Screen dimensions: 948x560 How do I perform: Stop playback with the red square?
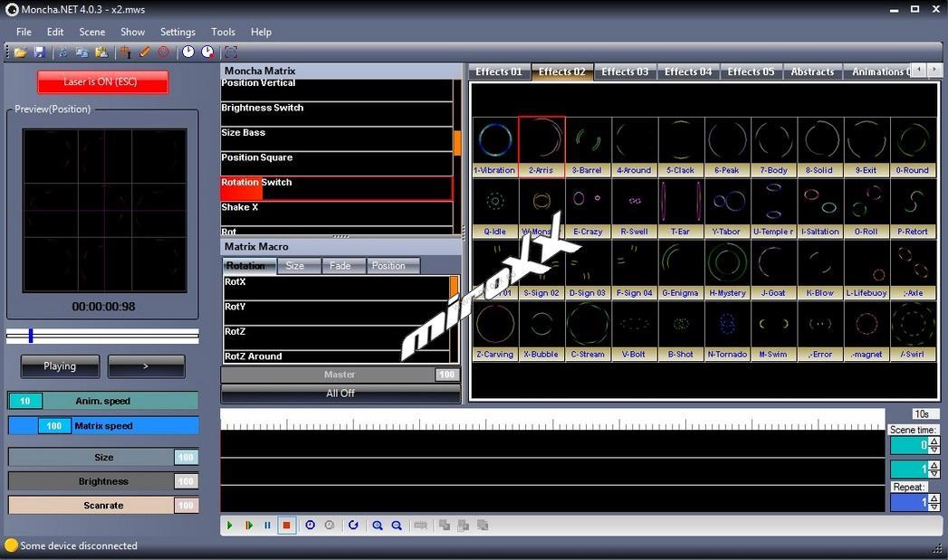pyautogui.click(x=287, y=526)
